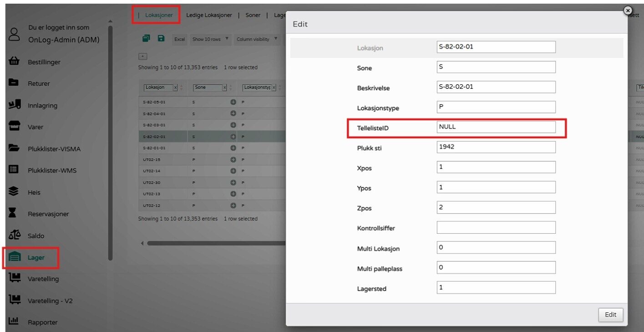Viewport: 644px width, 332px height.
Task: Open the Column visibility dropdown
Action: click(x=257, y=39)
